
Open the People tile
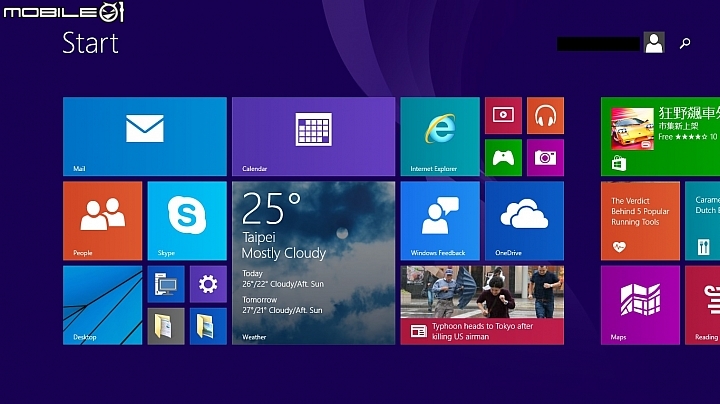point(102,221)
